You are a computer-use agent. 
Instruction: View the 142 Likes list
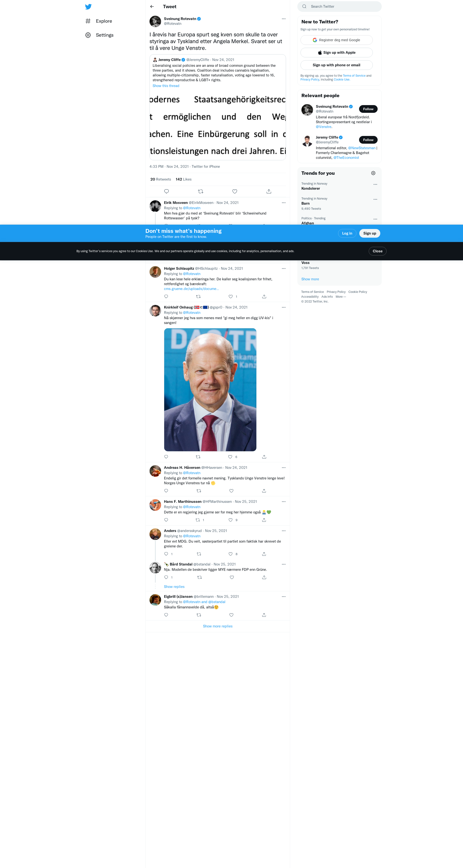tap(184, 179)
